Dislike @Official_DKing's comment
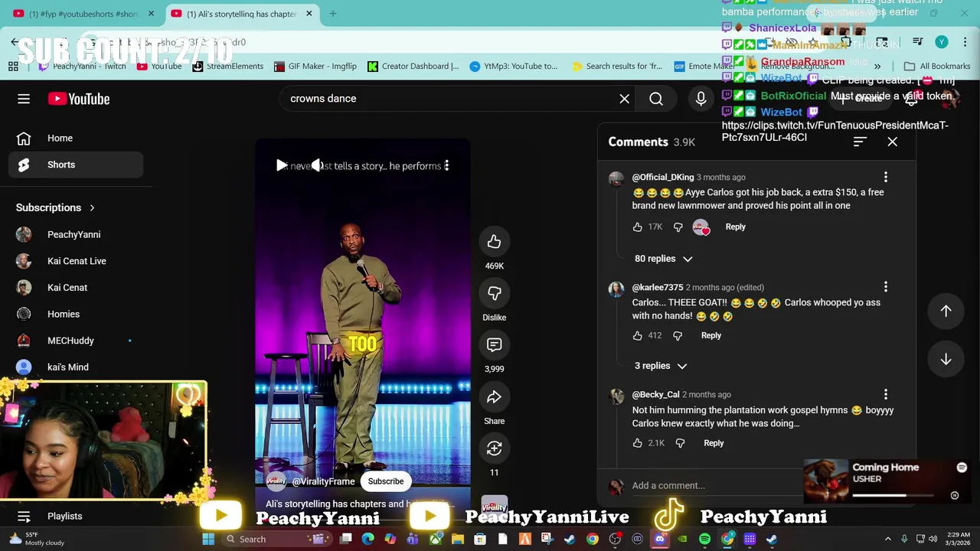The width and height of the screenshot is (980, 551). point(678,227)
